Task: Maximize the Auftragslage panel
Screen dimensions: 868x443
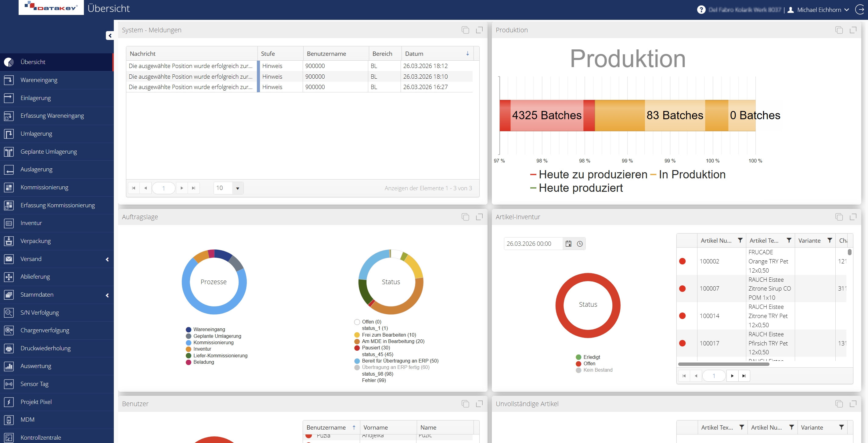Action: coord(479,217)
